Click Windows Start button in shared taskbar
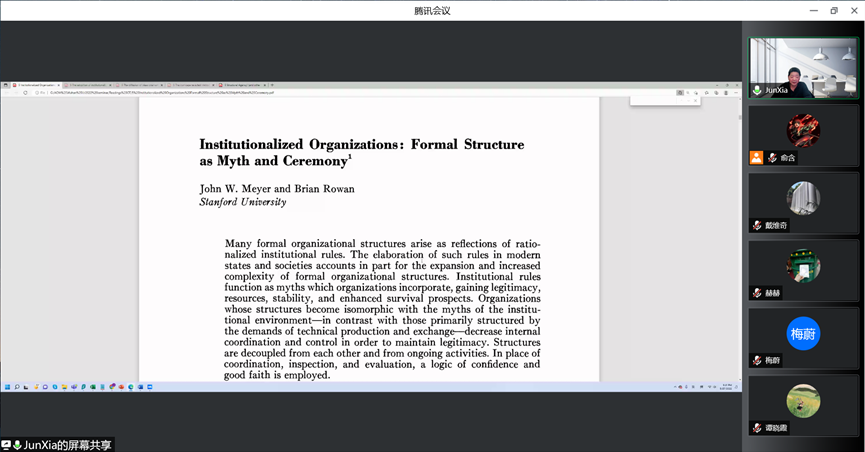This screenshot has height=452, width=865. 7,387
